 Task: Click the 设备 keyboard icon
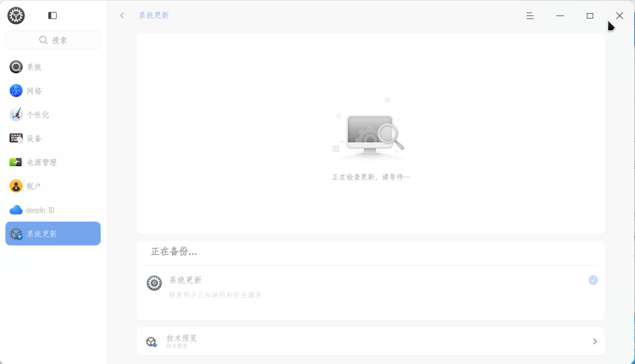pyautogui.click(x=16, y=138)
